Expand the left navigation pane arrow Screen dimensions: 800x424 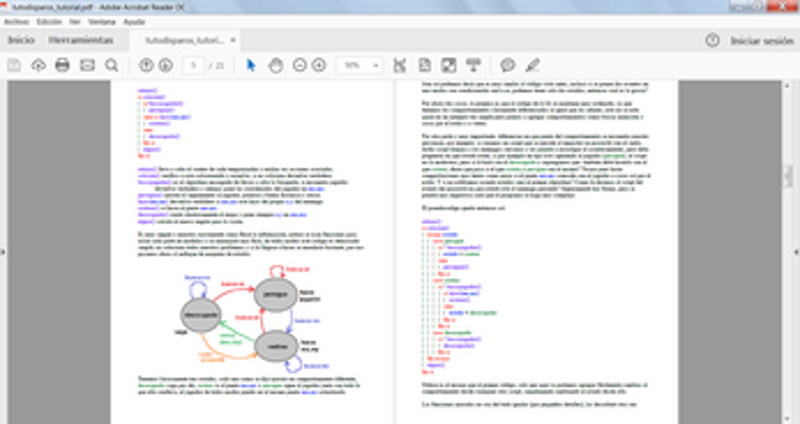tap(3, 252)
